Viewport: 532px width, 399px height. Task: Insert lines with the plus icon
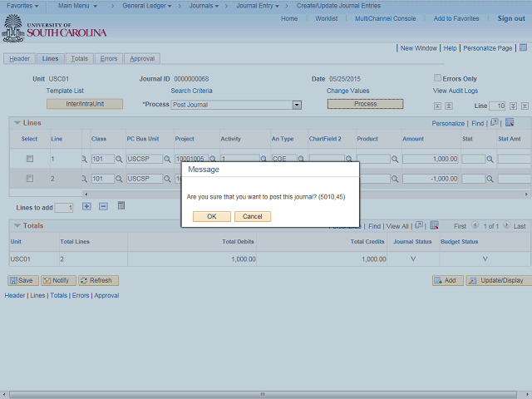coord(86,206)
